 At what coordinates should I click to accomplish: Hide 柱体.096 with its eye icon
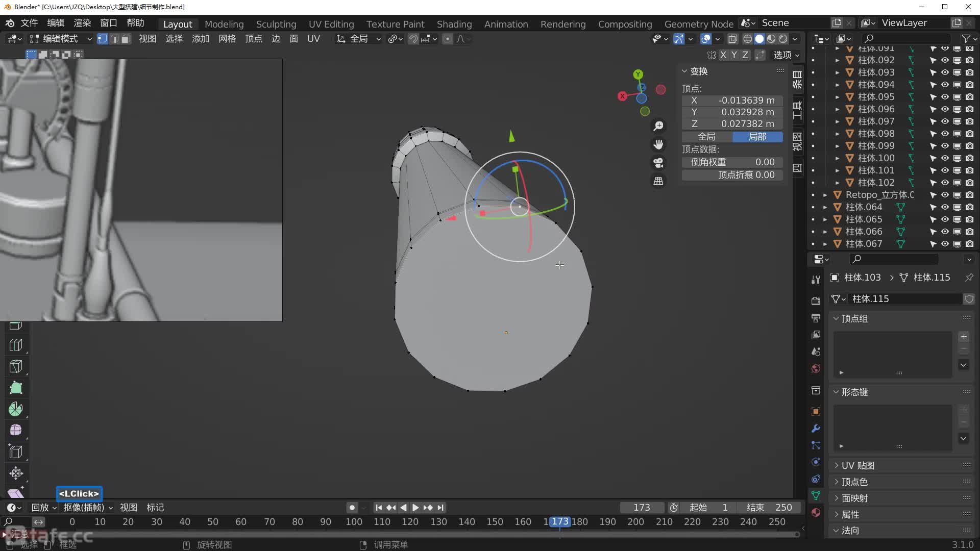945,109
